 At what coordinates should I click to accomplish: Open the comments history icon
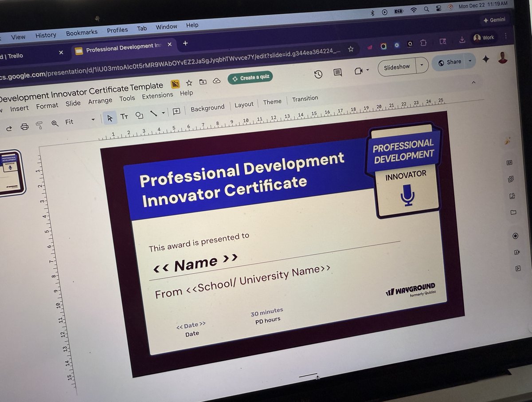point(338,73)
